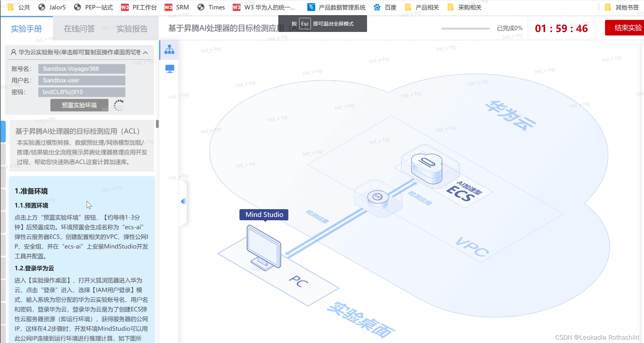Click the 华为云 label in diagram
The width and height of the screenshot is (644, 343).
[x=511, y=115]
